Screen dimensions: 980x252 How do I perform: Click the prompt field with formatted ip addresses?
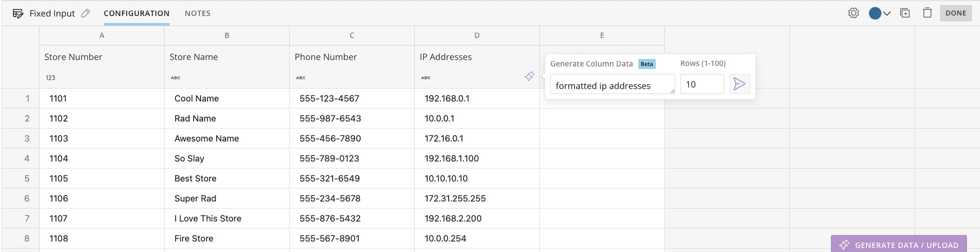pyautogui.click(x=613, y=84)
